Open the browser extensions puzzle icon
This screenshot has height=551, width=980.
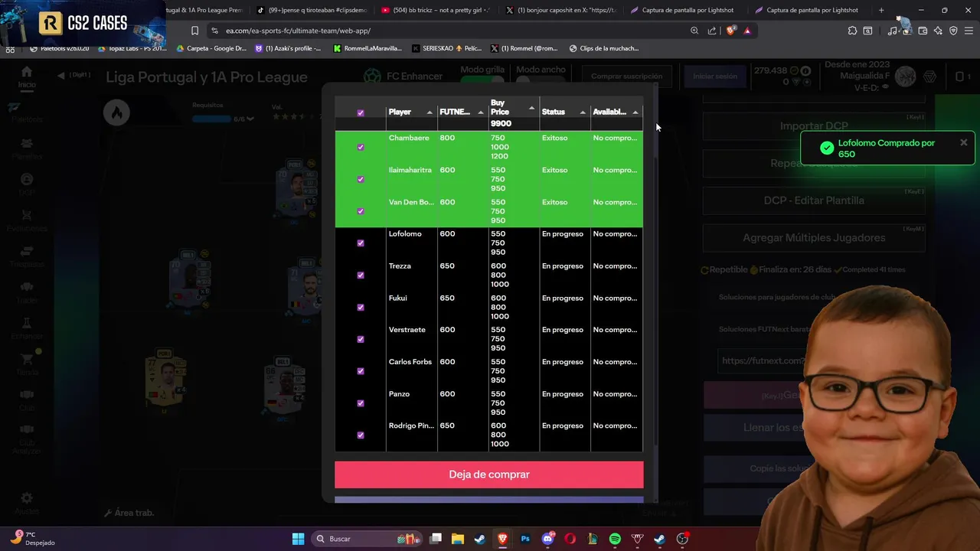(852, 31)
